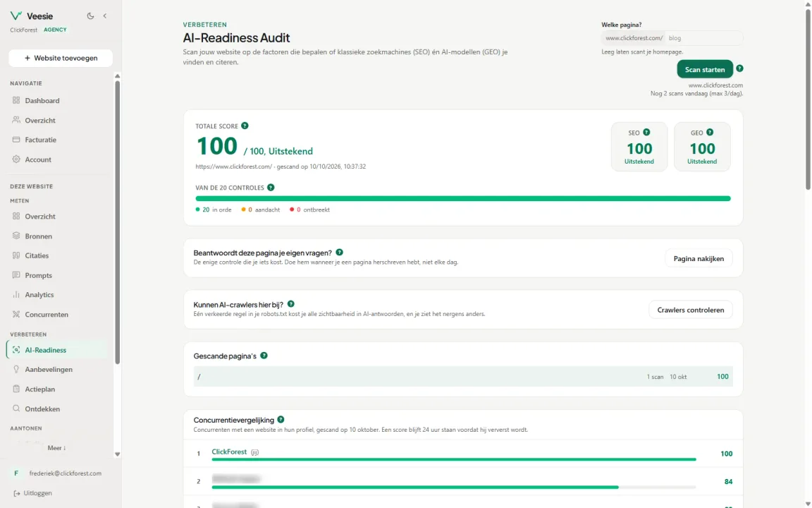Click the Analytics bar chart icon
Image resolution: width=812 pixels, height=508 pixels.
click(16, 294)
